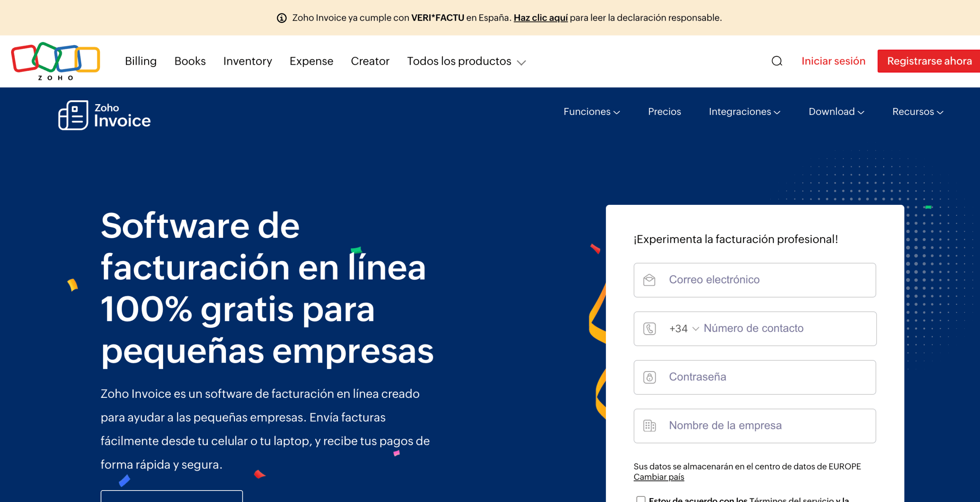Focus the Contraseña input field
Screen dimensions: 980x502
coord(755,377)
